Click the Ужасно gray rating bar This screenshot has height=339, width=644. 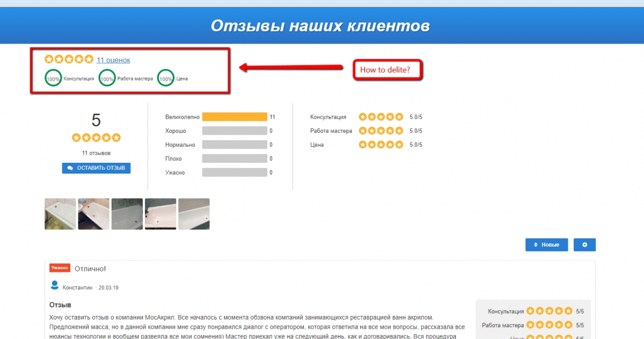pyautogui.click(x=235, y=172)
